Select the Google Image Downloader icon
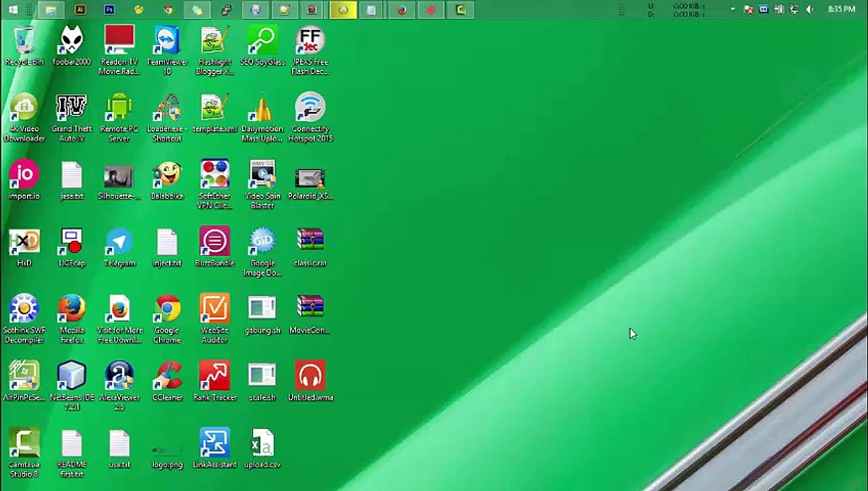The height and width of the screenshot is (491, 868). click(263, 252)
